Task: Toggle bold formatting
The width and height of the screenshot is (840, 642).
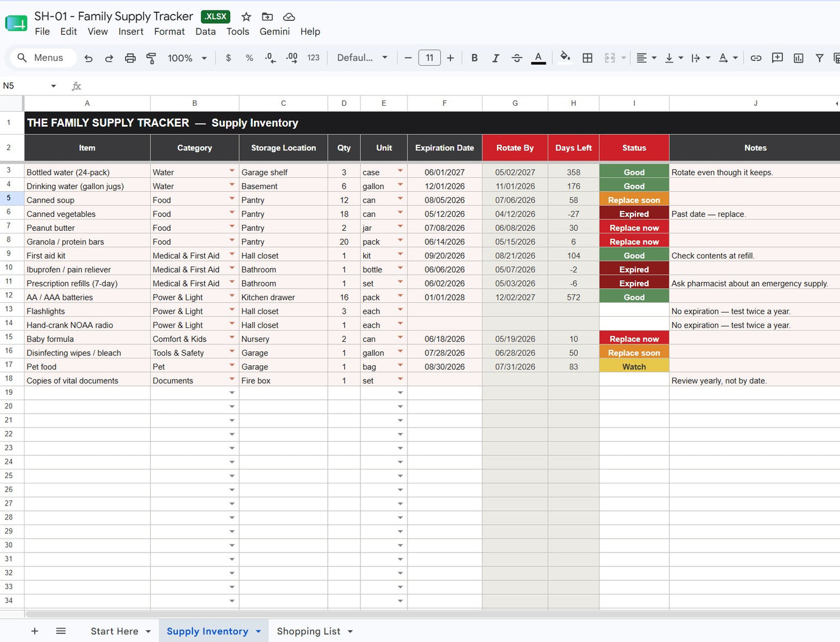Action: 474,58
